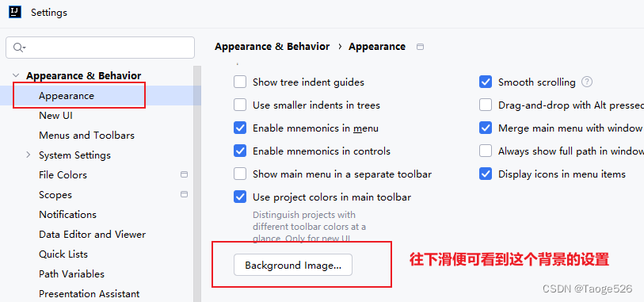
Task: Click the Background Image... button
Action: coord(293,265)
